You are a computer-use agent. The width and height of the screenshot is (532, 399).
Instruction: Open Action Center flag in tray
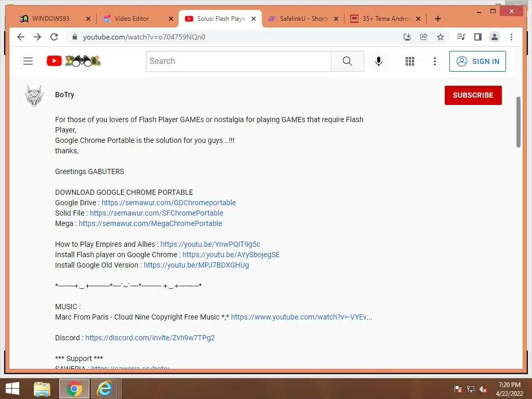coord(458,389)
